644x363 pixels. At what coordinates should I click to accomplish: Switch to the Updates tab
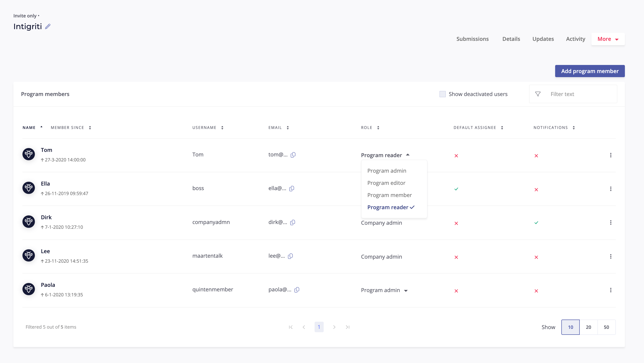click(543, 39)
